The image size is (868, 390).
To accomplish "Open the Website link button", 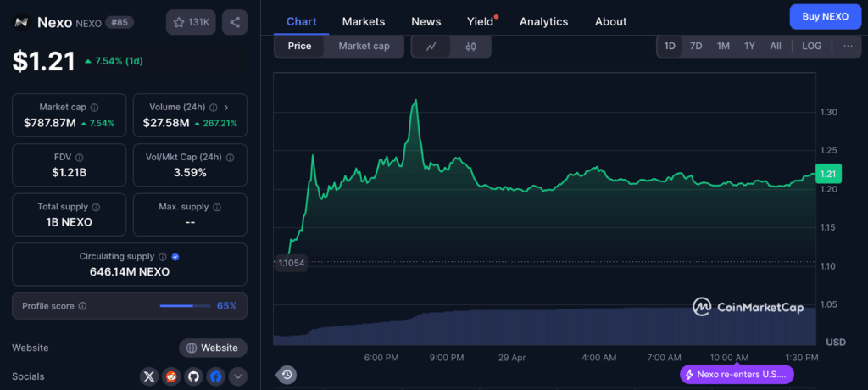I will [213, 348].
